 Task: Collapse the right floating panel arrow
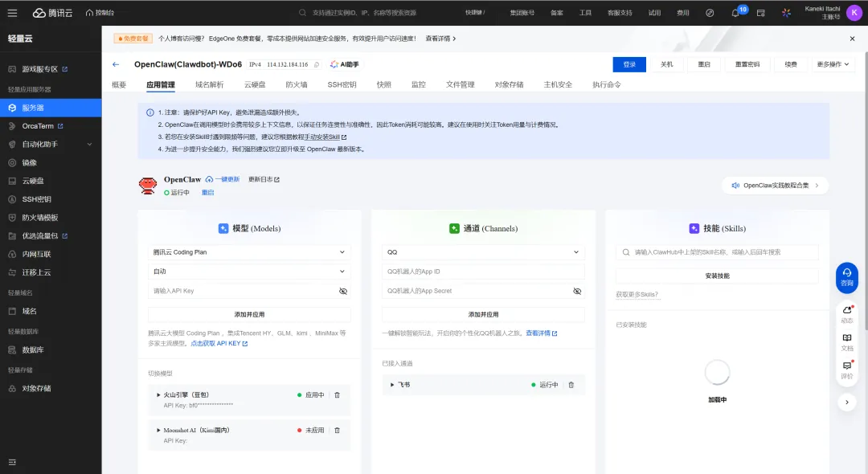pos(847,402)
